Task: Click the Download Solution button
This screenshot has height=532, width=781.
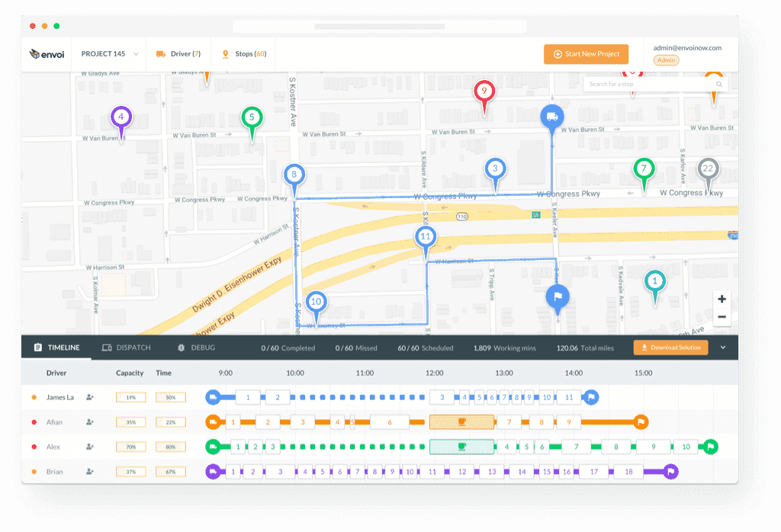Action: point(670,348)
